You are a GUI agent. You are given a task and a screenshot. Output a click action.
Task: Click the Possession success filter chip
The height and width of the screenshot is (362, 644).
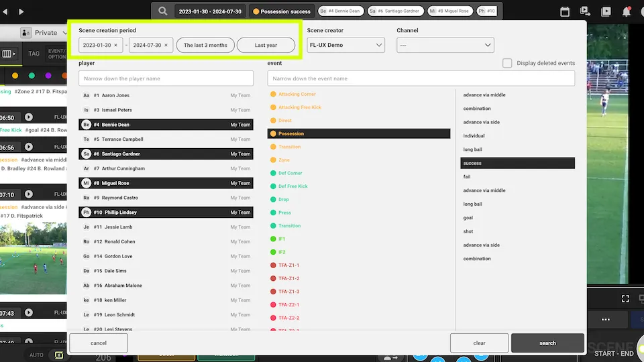click(x=282, y=11)
